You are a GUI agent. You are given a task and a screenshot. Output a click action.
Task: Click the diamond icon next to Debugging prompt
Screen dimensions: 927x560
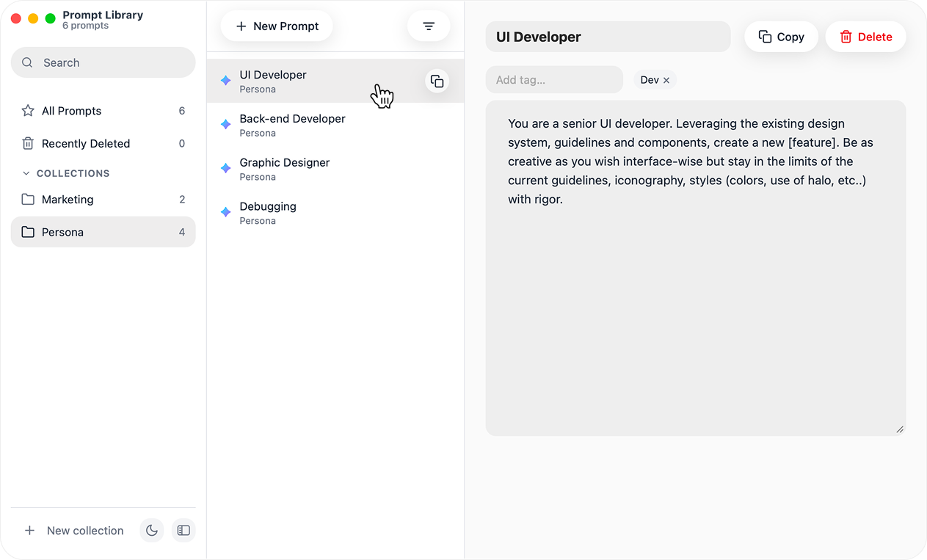(x=225, y=212)
